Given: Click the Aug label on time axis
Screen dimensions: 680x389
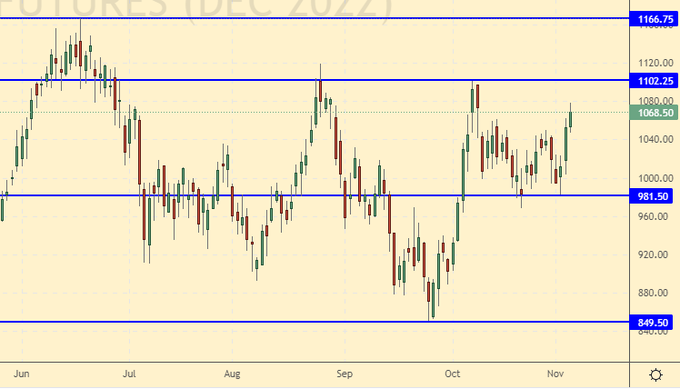Looking at the screenshot, I should (232, 374).
